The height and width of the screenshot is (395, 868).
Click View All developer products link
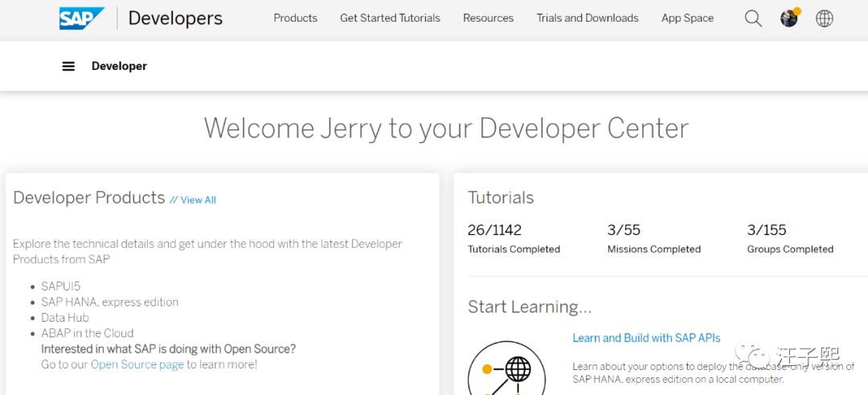pos(193,200)
